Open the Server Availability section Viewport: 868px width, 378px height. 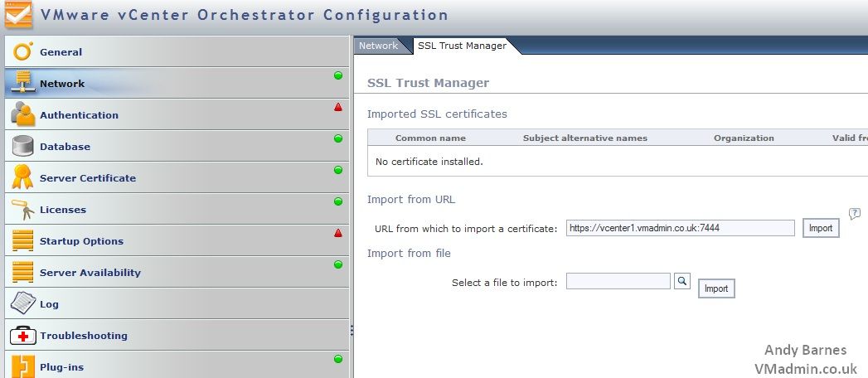tap(90, 273)
